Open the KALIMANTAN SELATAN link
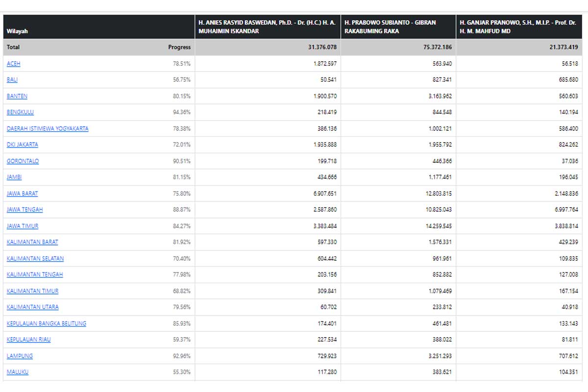The width and height of the screenshot is (588, 392). pos(35,259)
